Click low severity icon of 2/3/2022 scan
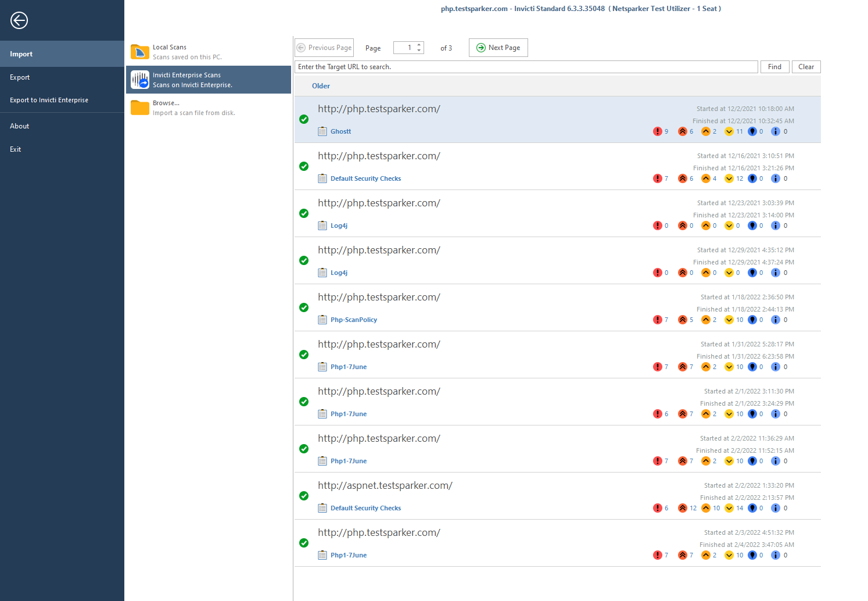Screen dimensions: 868x601 [x=729, y=555]
